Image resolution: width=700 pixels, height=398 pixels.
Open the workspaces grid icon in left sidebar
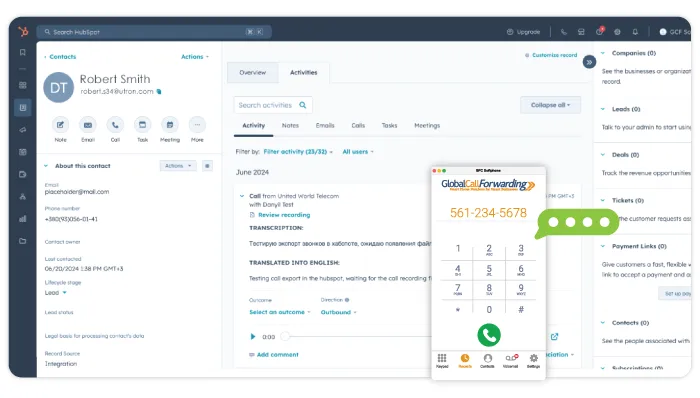point(23,85)
